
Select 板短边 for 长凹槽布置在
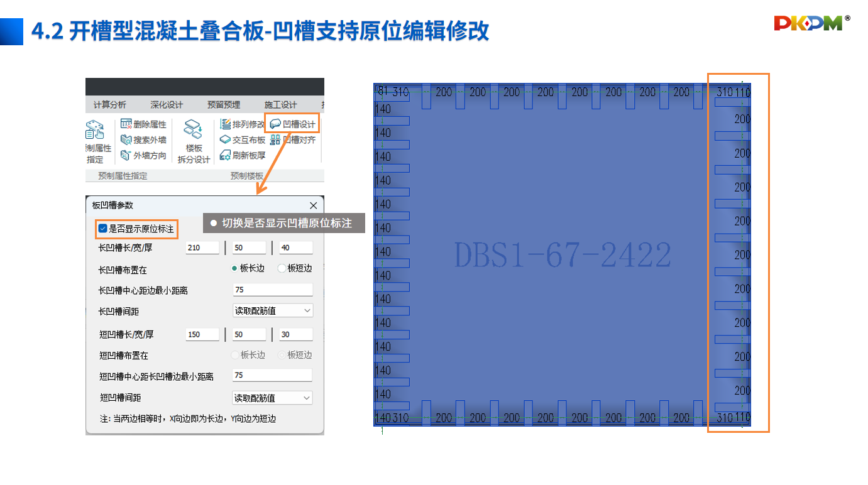295,268
